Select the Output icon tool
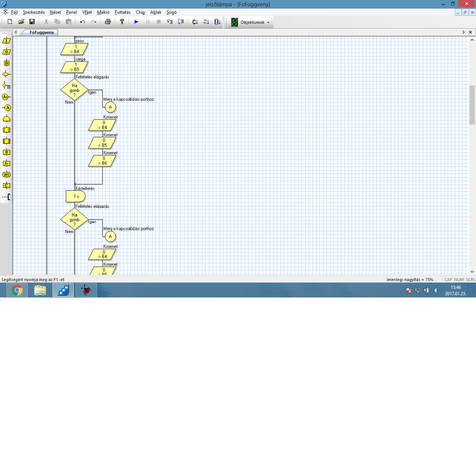This screenshot has height=464, width=476. coord(6,52)
